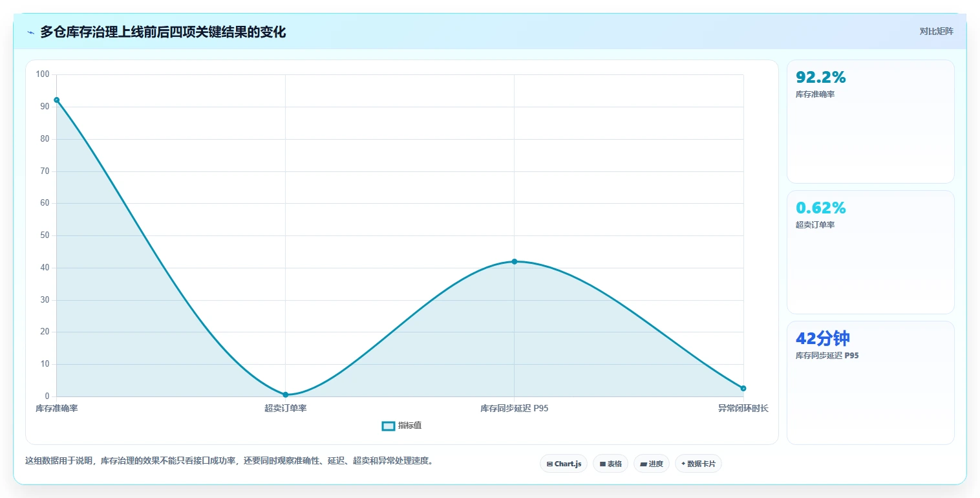
Task: Toggle the 指标值 legend item
Action: tap(401, 426)
